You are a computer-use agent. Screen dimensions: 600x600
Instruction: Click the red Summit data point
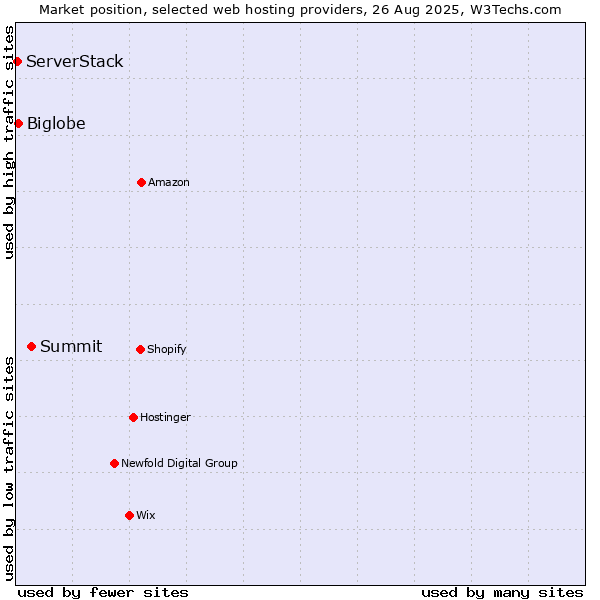point(31,347)
